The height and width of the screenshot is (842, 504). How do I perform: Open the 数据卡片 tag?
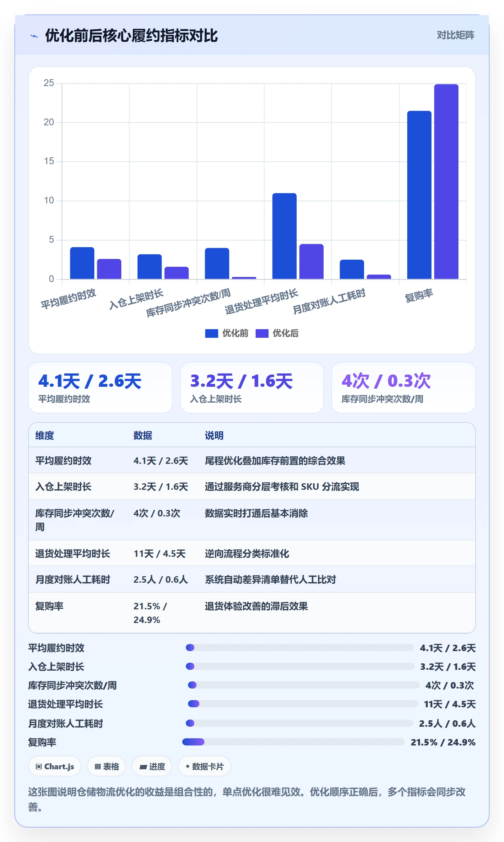point(204,766)
